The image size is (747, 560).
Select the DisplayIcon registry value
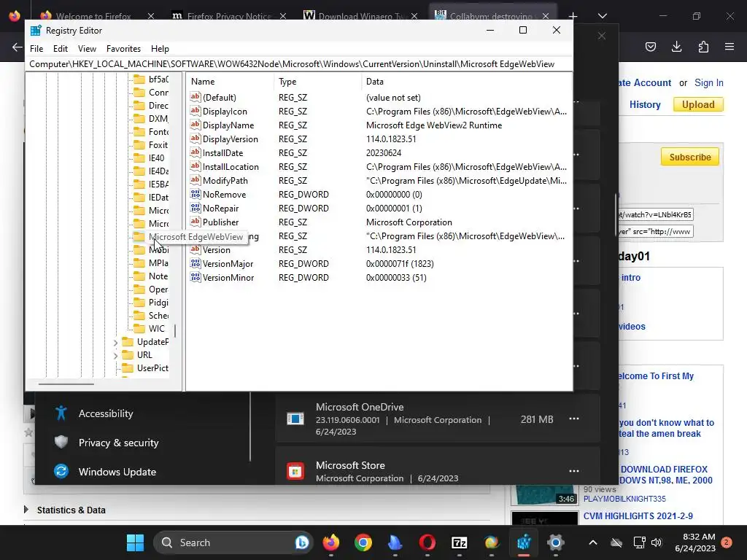click(x=225, y=112)
